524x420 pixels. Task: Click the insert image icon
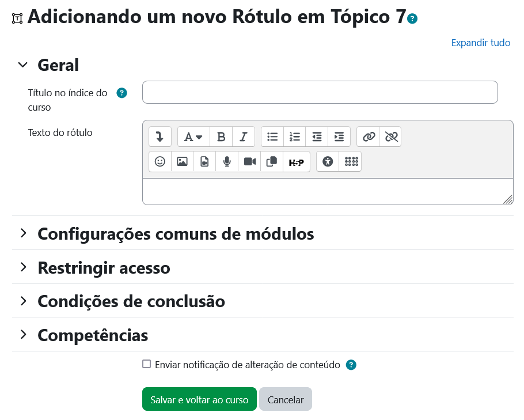[x=182, y=162]
